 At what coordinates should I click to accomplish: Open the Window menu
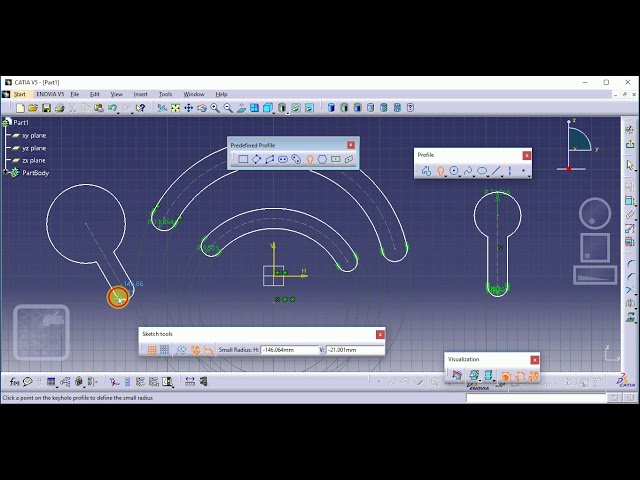point(194,94)
